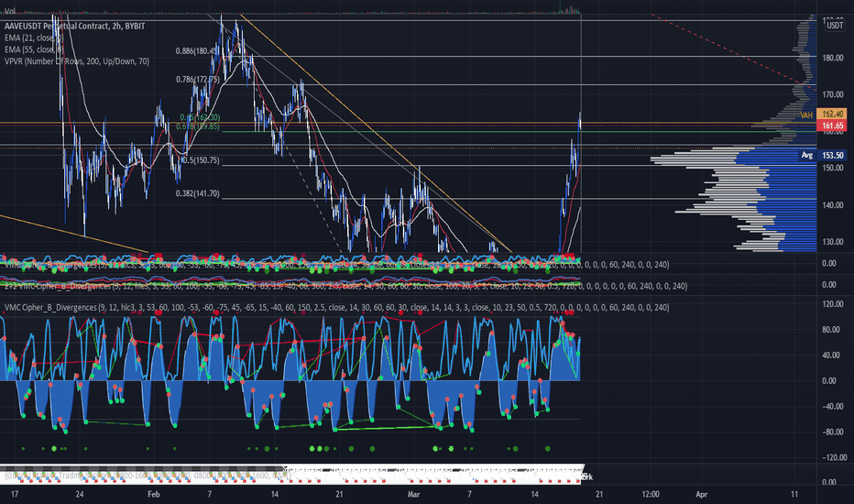Click the 0.886(180.45) Fibonacci label

pyautogui.click(x=197, y=51)
